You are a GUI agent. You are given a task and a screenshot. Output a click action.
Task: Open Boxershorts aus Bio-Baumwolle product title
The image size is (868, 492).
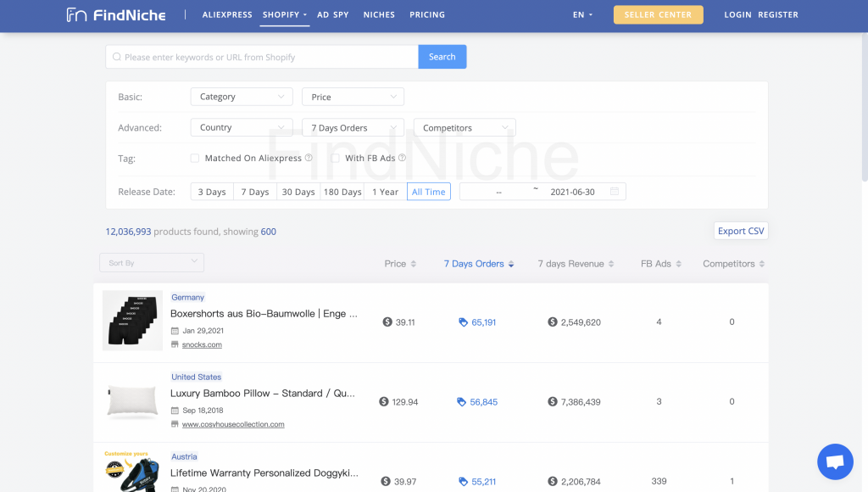[x=264, y=314]
